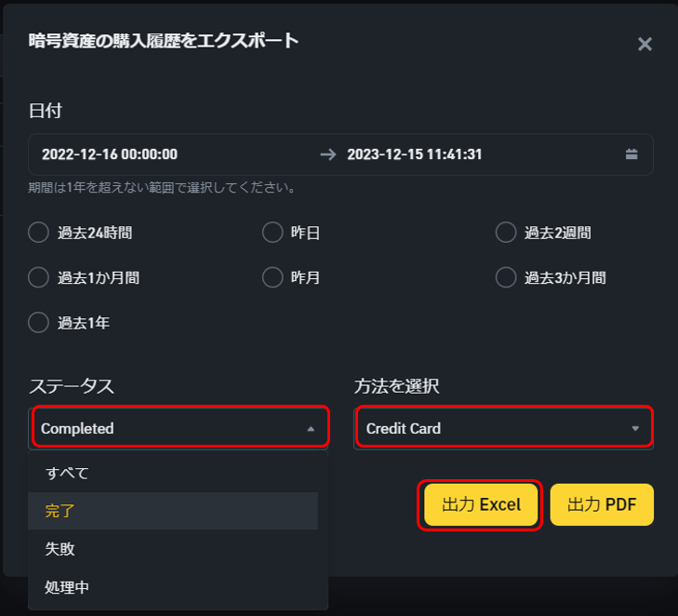Click the arrow between start and end dates

[x=328, y=154]
